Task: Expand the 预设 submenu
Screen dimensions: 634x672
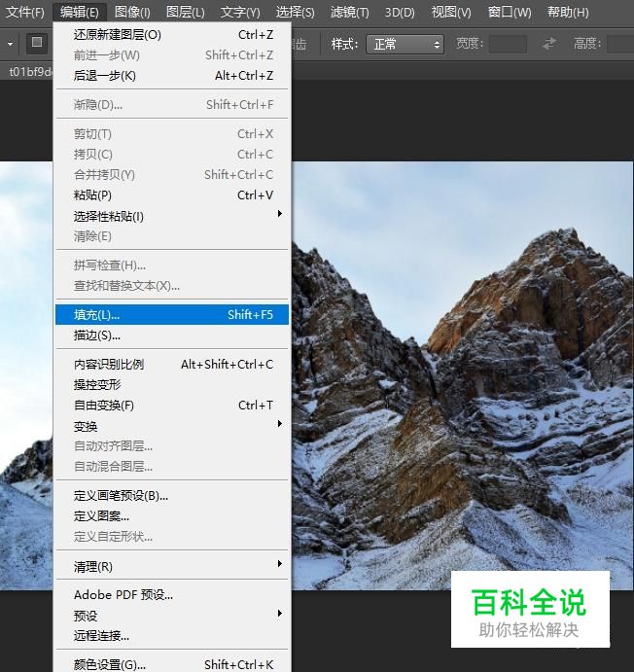Action: (x=172, y=616)
